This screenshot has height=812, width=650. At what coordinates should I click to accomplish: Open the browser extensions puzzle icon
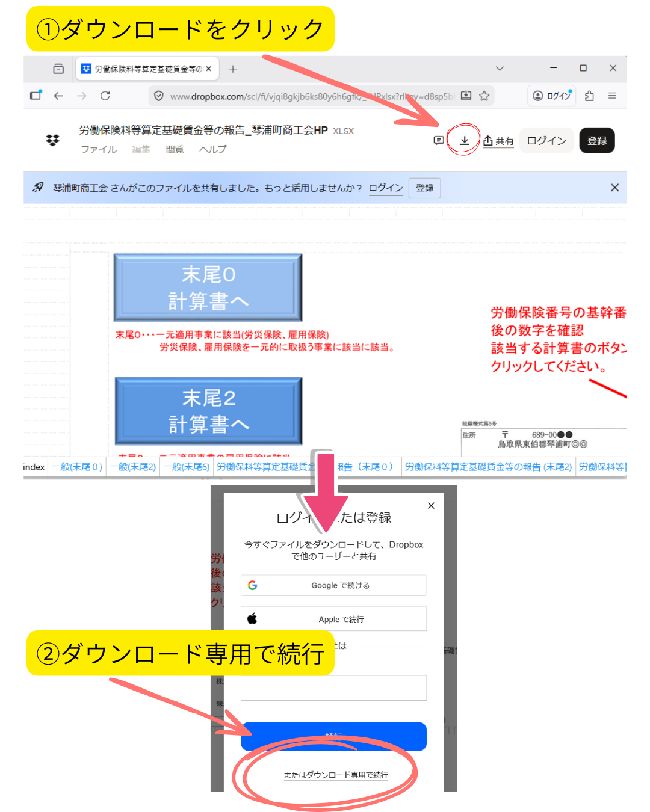tap(589, 96)
